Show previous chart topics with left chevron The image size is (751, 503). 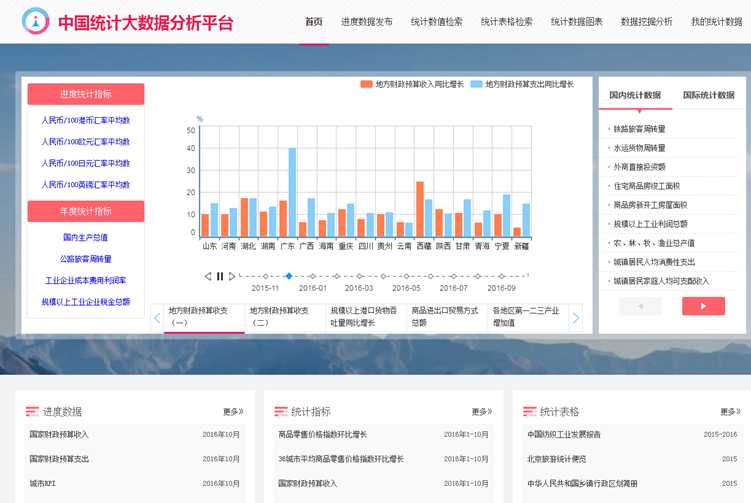click(157, 318)
